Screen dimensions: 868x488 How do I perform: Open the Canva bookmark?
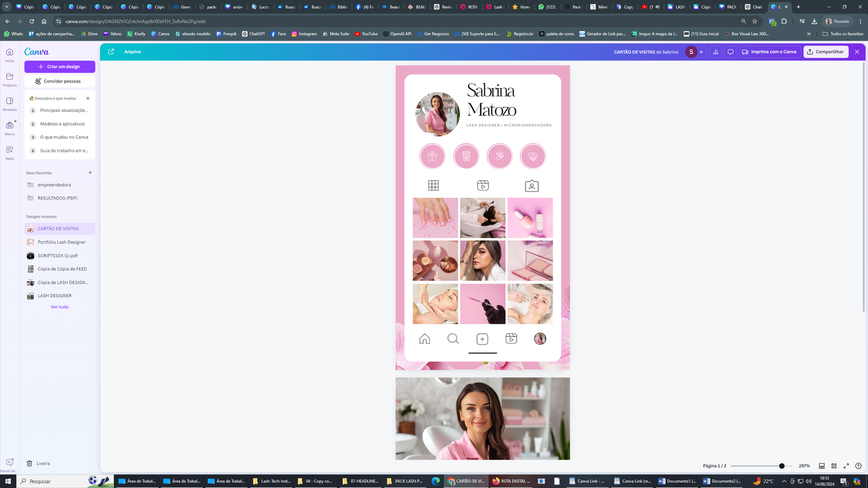160,34
